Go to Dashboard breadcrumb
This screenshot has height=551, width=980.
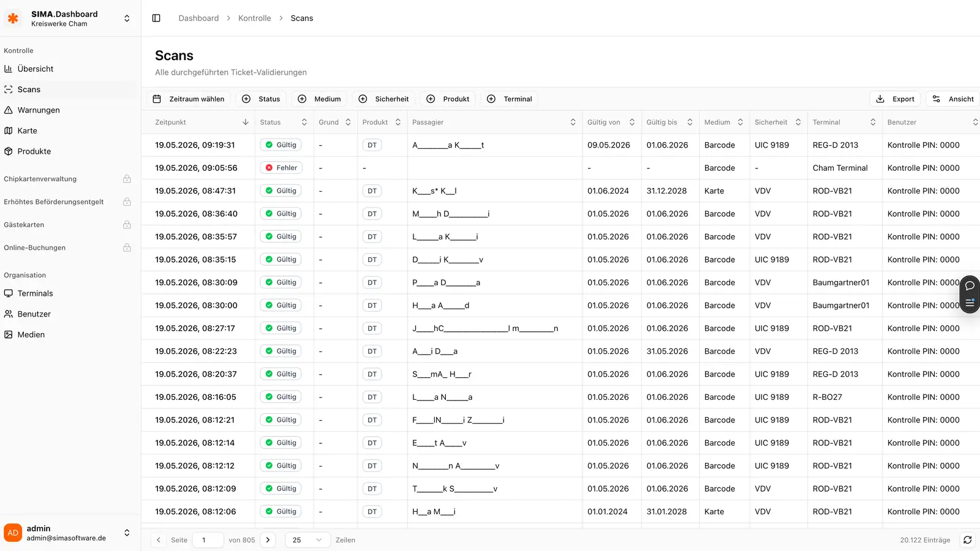click(198, 18)
